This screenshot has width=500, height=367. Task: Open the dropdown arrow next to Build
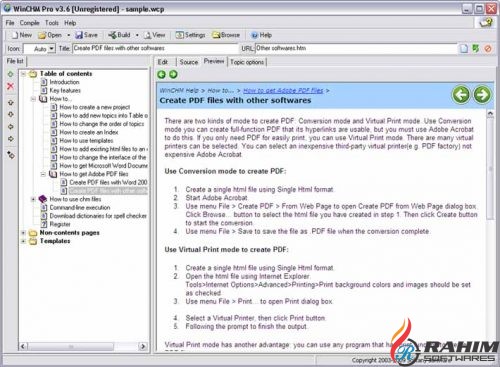click(x=137, y=35)
